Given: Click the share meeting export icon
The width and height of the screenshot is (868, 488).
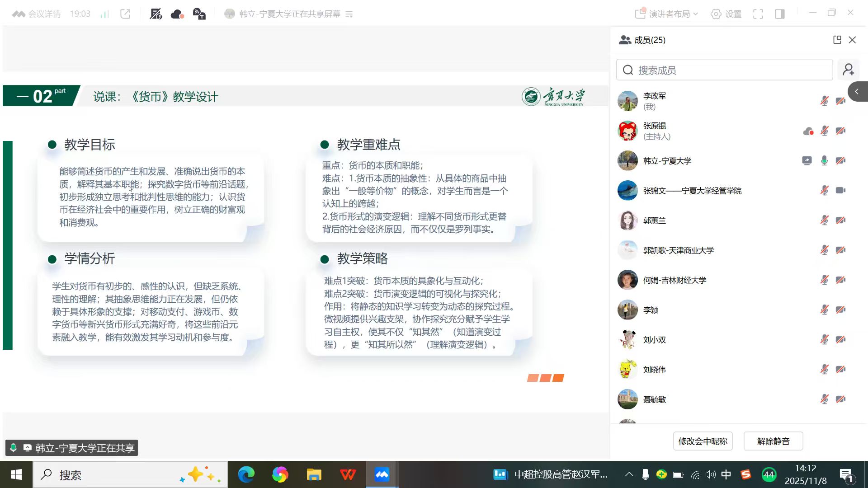Looking at the screenshot, I should [x=125, y=14].
